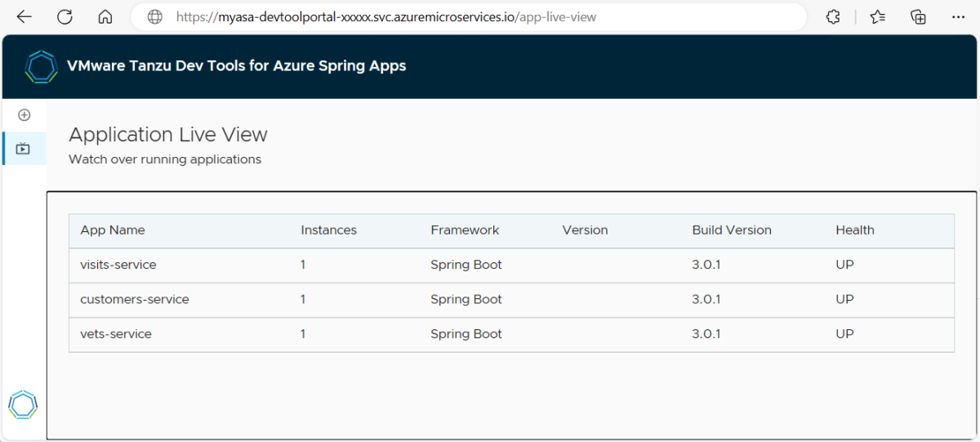
Task: Open vets-service app details
Action: pyautogui.click(x=115, y=333)
